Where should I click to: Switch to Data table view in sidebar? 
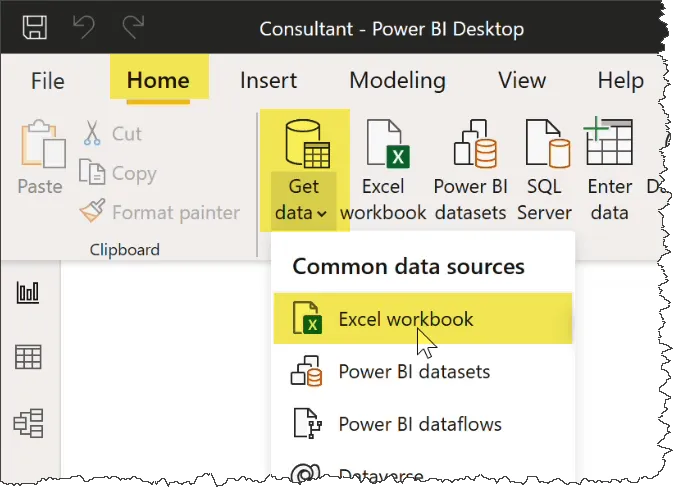click(x=28, y=357)
